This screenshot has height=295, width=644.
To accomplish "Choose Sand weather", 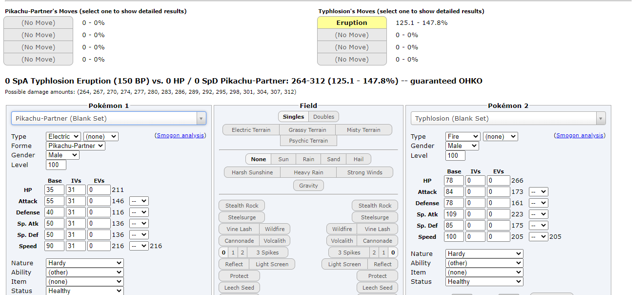I will click(x=334, y=159).
